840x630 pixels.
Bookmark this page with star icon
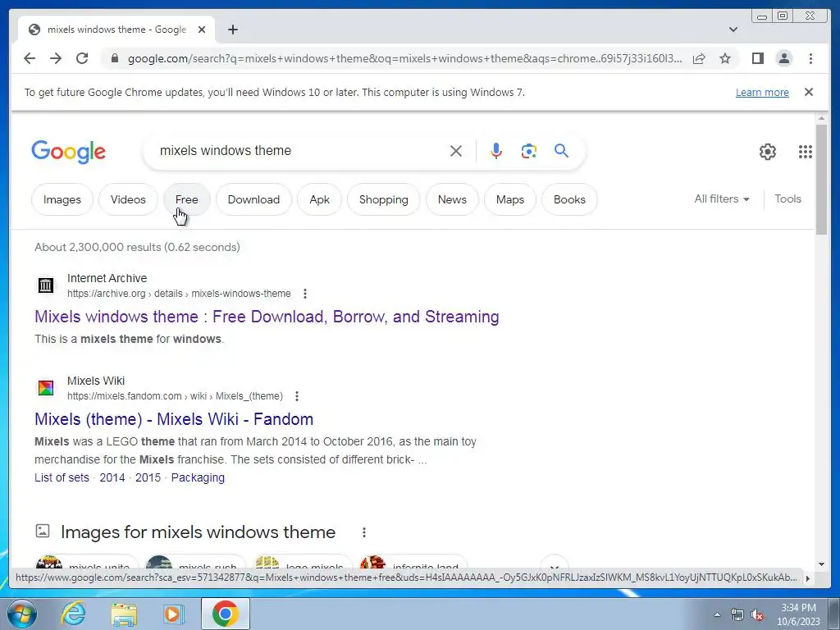tap(725, 58)
